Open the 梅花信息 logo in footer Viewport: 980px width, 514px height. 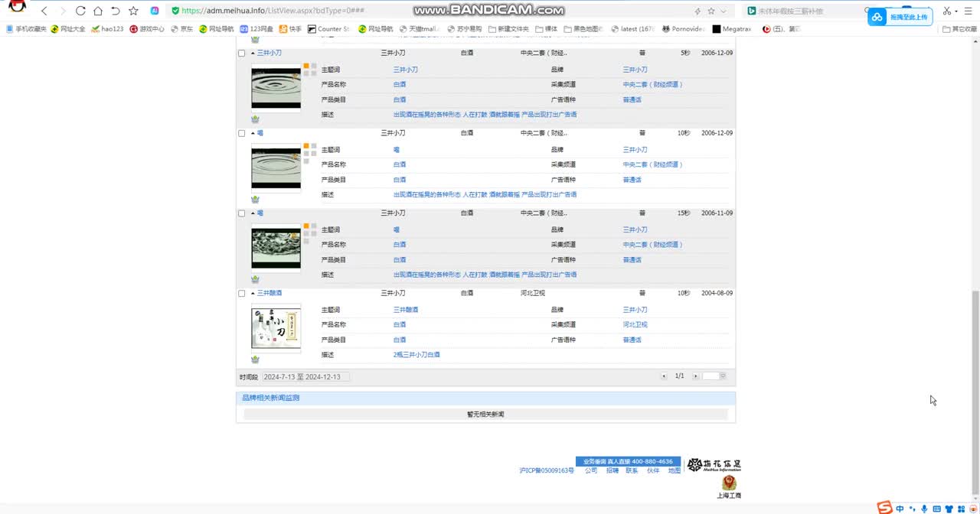[714, 465]
